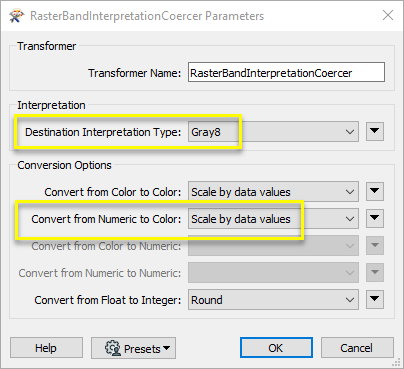Click the disabled Convert from Color to Numeric dropdown

tap(273, 246)
